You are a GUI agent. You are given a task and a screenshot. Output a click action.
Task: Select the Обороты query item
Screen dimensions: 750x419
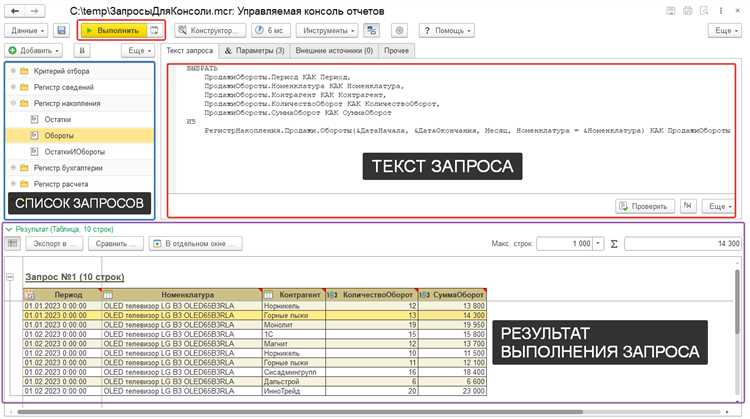[x=80, y=135]
